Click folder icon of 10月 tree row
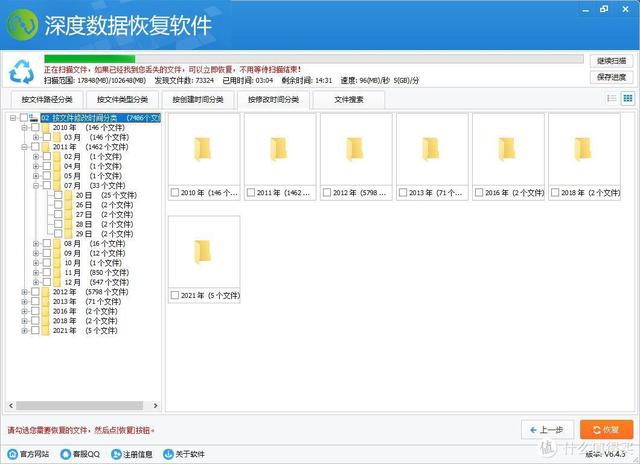 [57, 263]
